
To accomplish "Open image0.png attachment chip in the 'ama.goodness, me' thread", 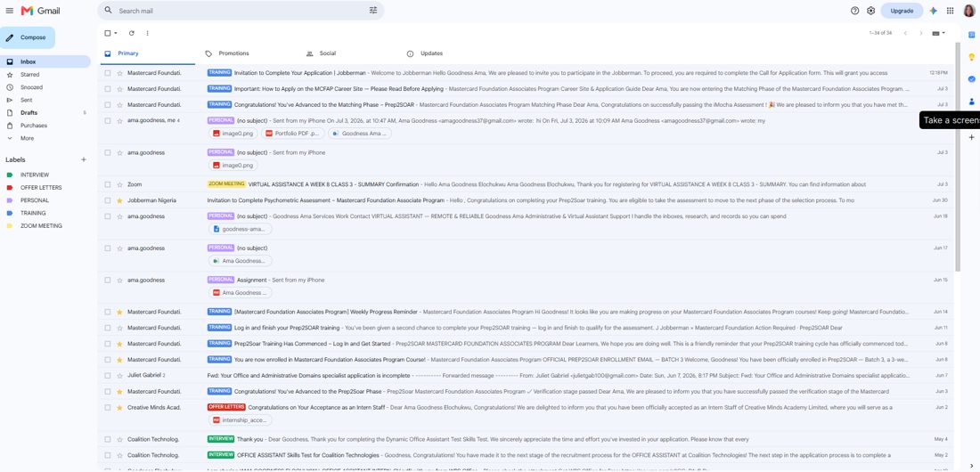I will pyautogui.click(x=233, y=134).
